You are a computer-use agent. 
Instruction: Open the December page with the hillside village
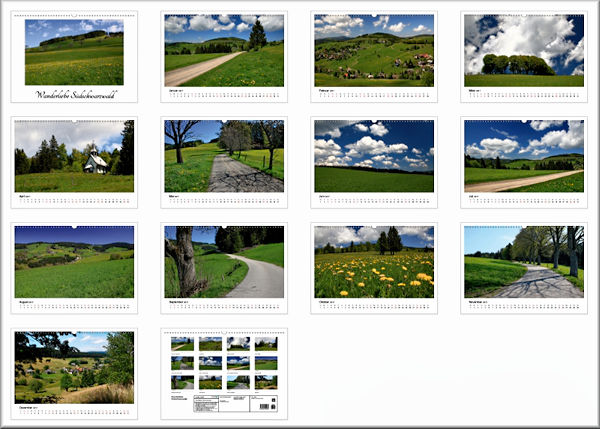pyautogui.click(x=74, y=367)
